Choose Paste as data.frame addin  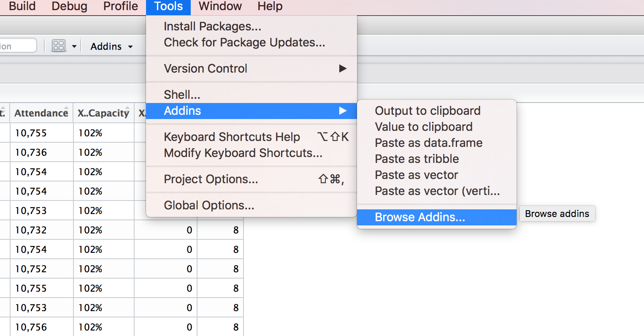428,143
